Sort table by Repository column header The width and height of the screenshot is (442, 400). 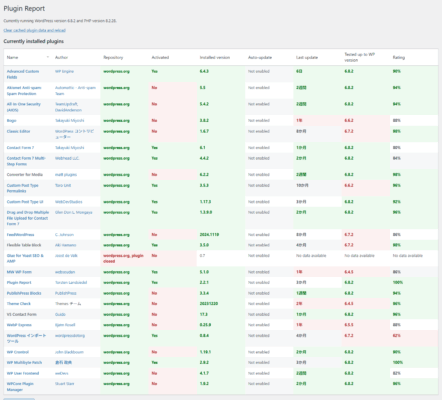113,57
